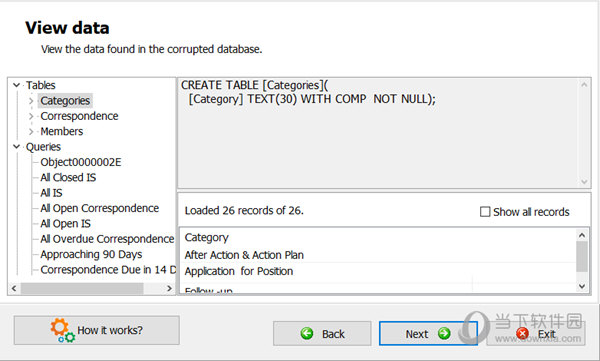The width and height of the screenshot is (600, 361).
Task: Click records grid scroll down arrow
Action: pos(582,286)
